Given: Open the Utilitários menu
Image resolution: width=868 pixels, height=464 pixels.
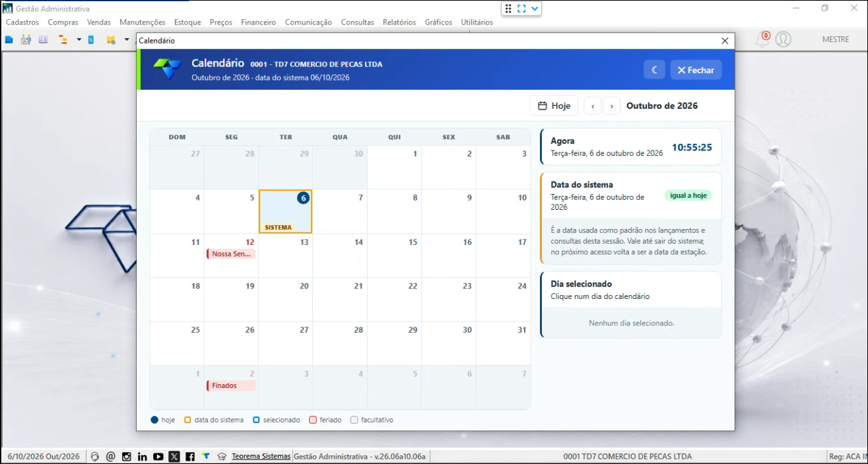Looking at the screenshot, I should coord(477,22).
